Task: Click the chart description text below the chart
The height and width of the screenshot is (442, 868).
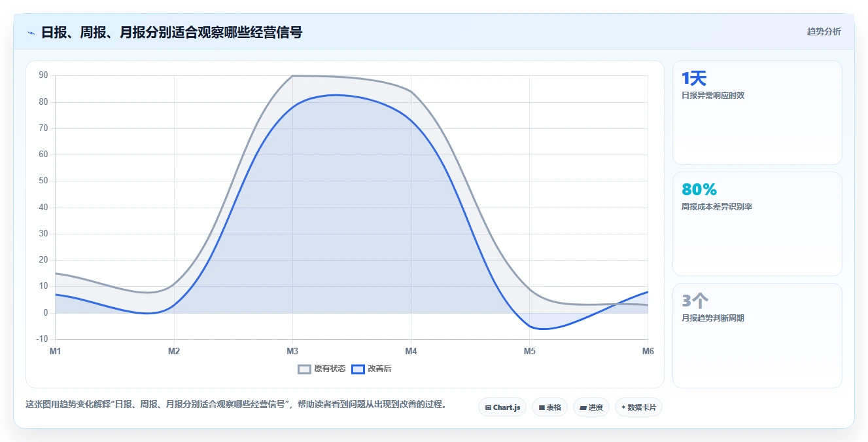Action: click(x=235, y=404)
